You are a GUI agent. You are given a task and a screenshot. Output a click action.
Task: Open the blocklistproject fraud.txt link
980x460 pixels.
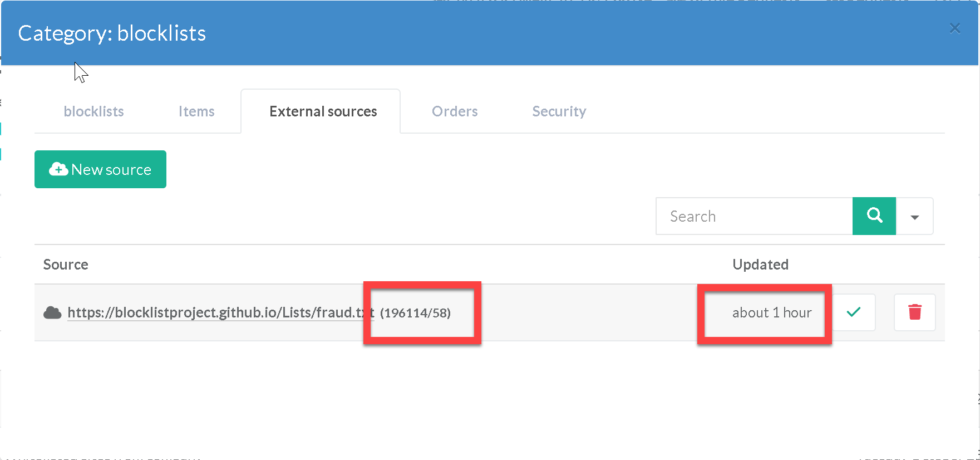coord(220,313)
